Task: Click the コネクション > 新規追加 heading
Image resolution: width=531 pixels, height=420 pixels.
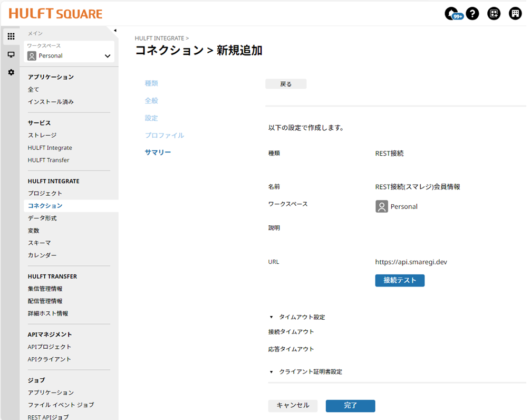Action: coord(199,51)
